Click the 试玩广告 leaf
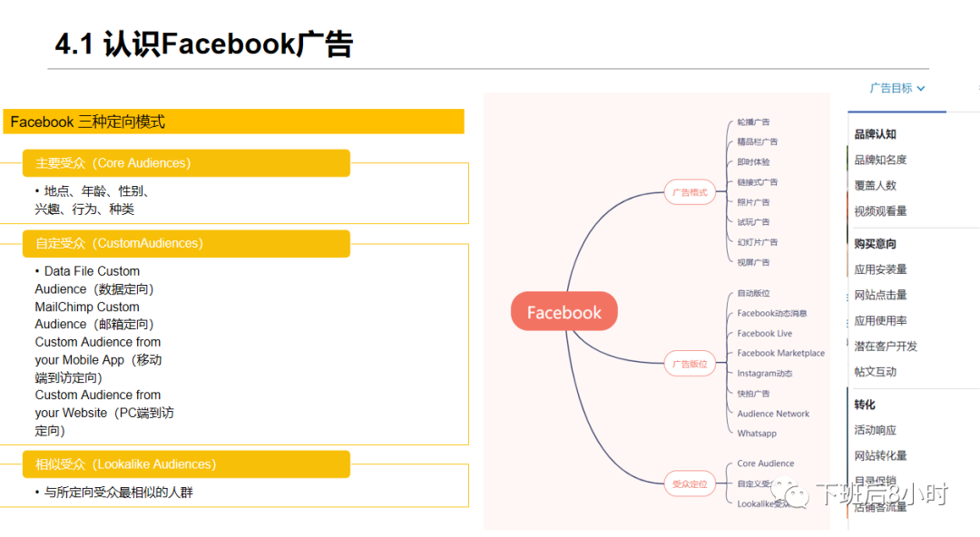Image resolution: width=980 pixels, height=537 pixels. (753, 222)
